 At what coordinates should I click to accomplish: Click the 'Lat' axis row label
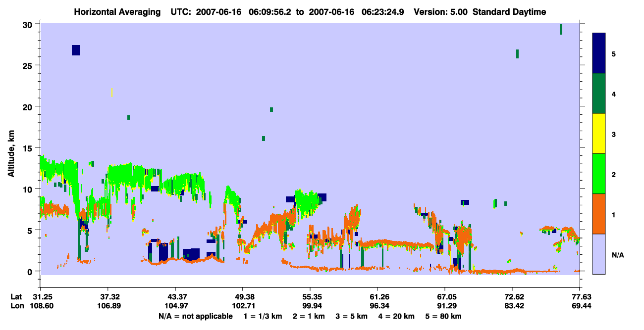point(16,297)
